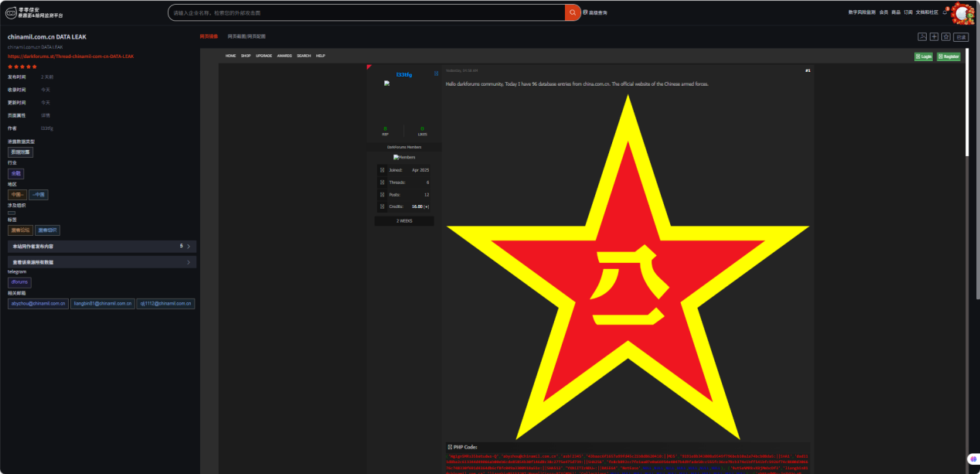Click the broken avatar image under l33tfg
The height and width of the screenshot is (474, 980).
pos(386,83)
